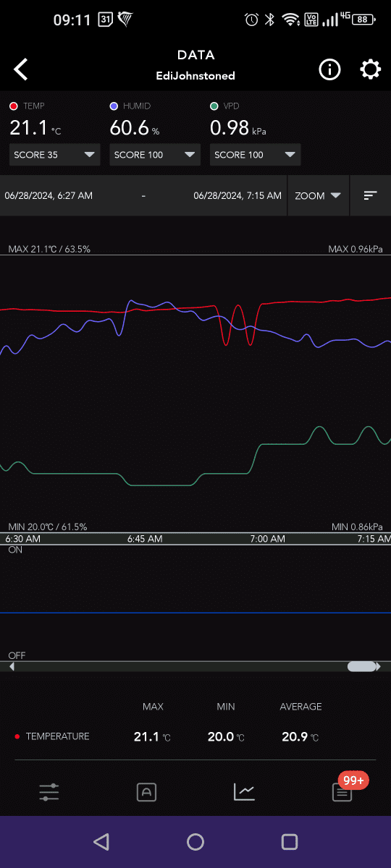Click the scrollbar left arrow
This screenshot has height=868, width=391.
coord(12,667)
